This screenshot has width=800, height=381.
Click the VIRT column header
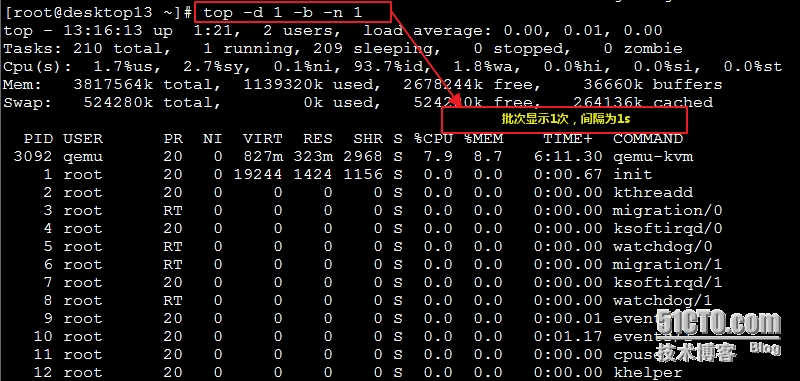262,139
